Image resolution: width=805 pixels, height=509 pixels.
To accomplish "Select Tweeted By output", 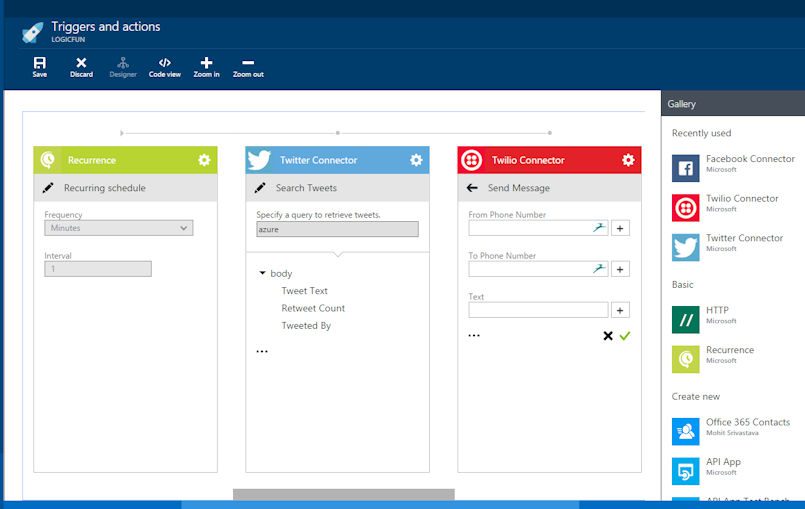I will pyautogui.click(x=306, y=326).
